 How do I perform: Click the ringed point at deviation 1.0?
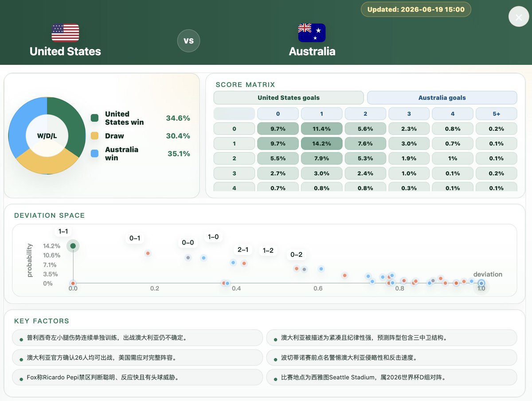481,283
